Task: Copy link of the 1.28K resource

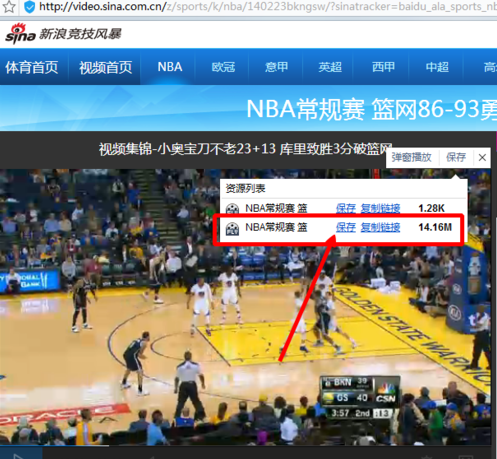Action: point(380,208)
